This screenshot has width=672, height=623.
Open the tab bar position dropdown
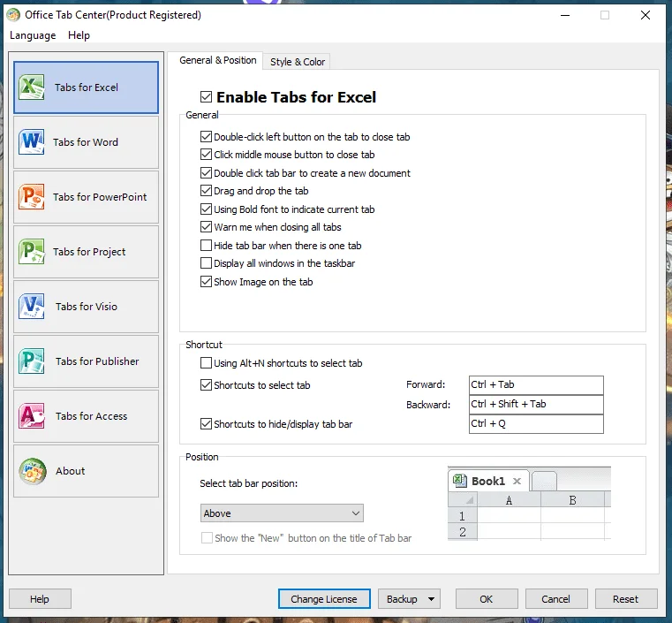click(x=282, y=513)
